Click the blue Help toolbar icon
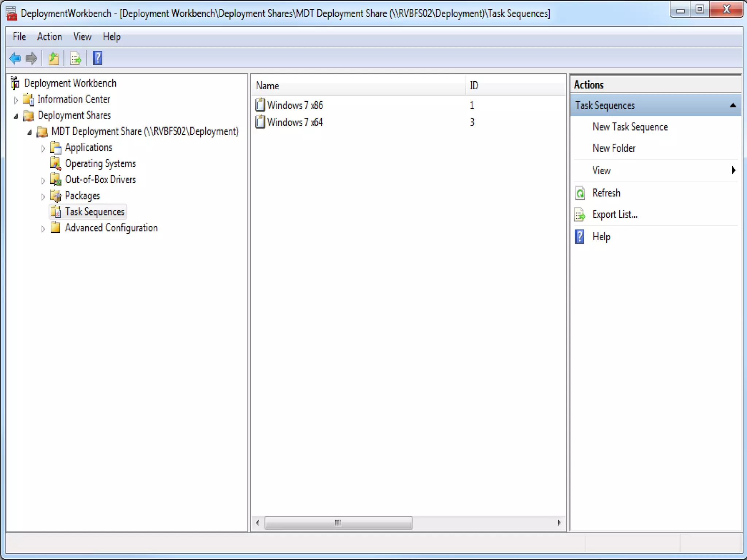The height and width of the screenshot is (560, 747). (97, 58)
